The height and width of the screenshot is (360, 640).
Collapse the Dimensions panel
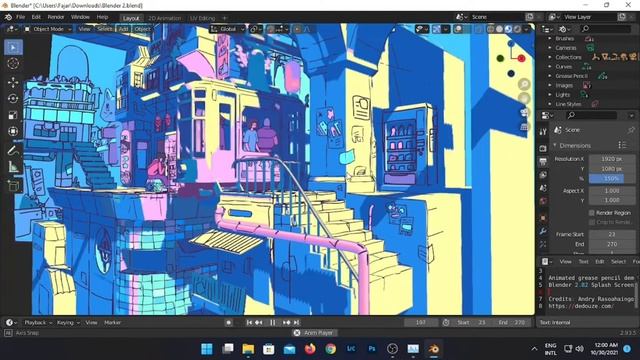(555, 145)
